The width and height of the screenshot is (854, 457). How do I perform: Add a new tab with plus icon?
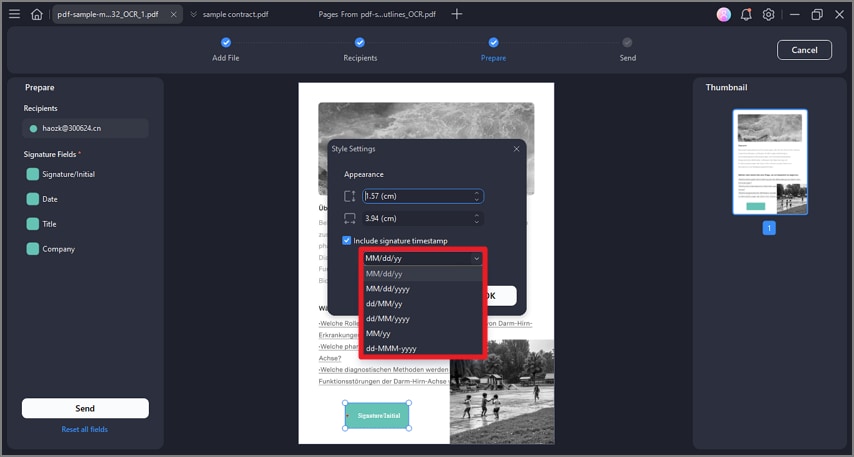tap(457, 14)
